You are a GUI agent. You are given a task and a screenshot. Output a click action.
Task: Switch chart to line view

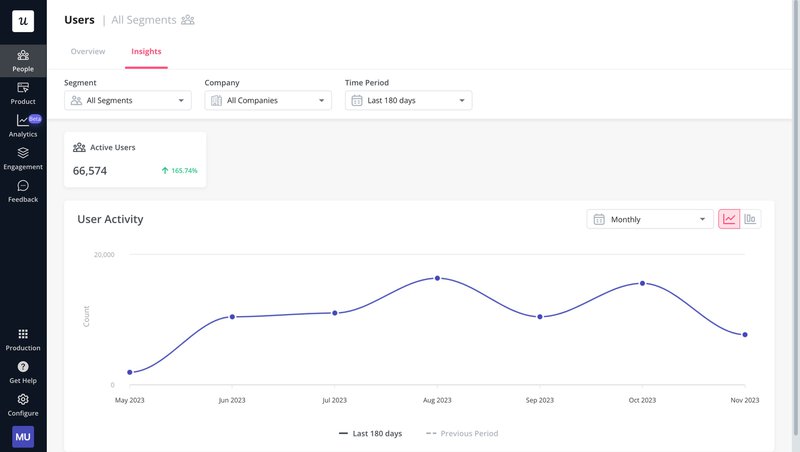(x=730, y=219)
